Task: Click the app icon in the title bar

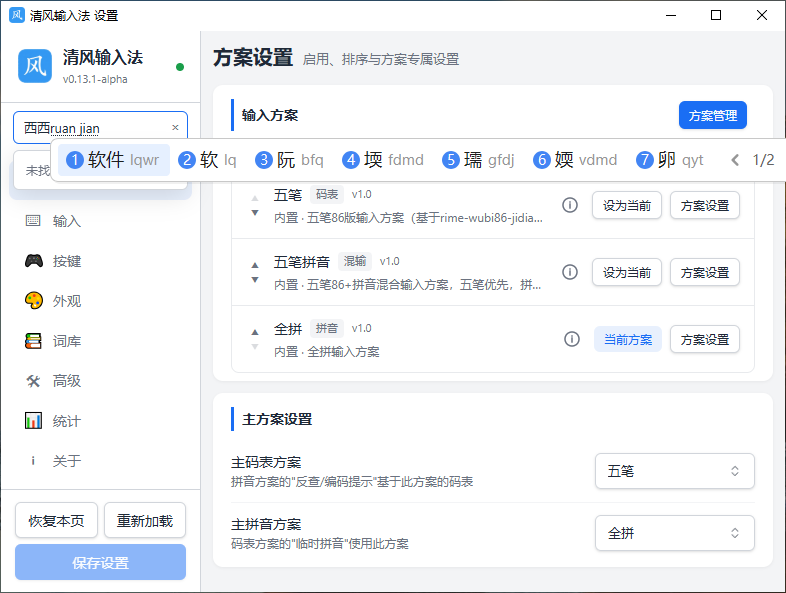Action: point(17,15)
